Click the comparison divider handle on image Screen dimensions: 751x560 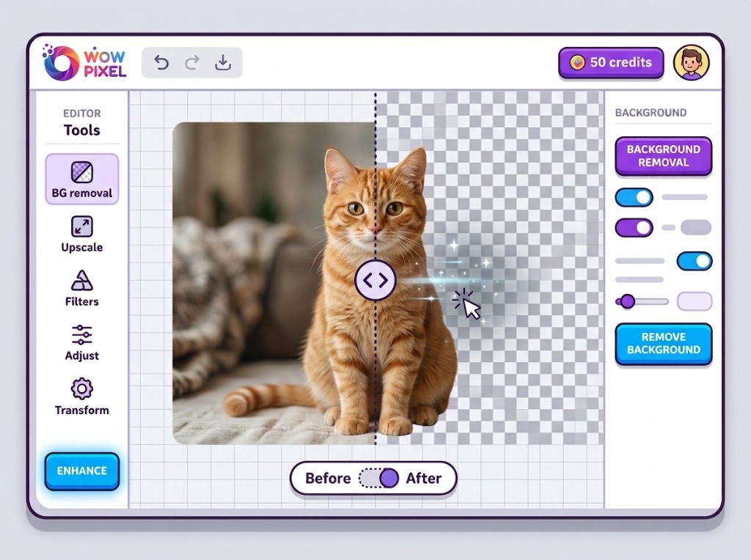(x=375, y=280)
